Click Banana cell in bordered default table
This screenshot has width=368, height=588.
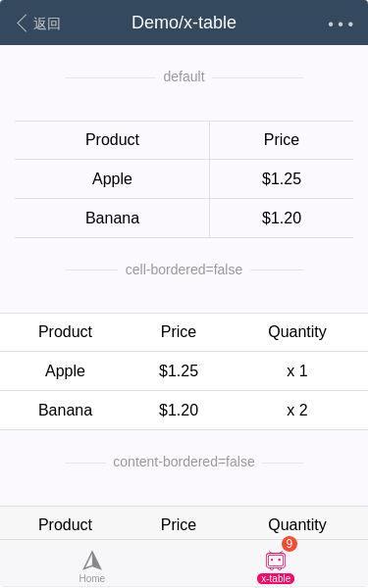point(112,218)
